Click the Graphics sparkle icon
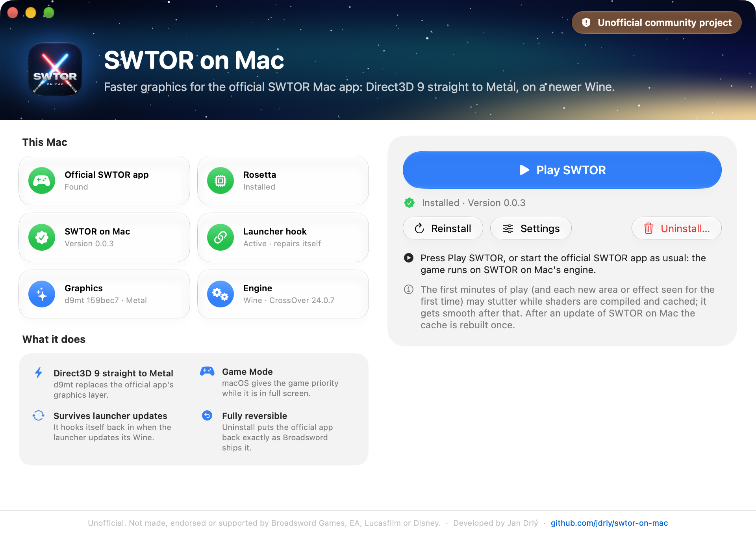This screenshot has height=536, width=756. click(42, 294)
